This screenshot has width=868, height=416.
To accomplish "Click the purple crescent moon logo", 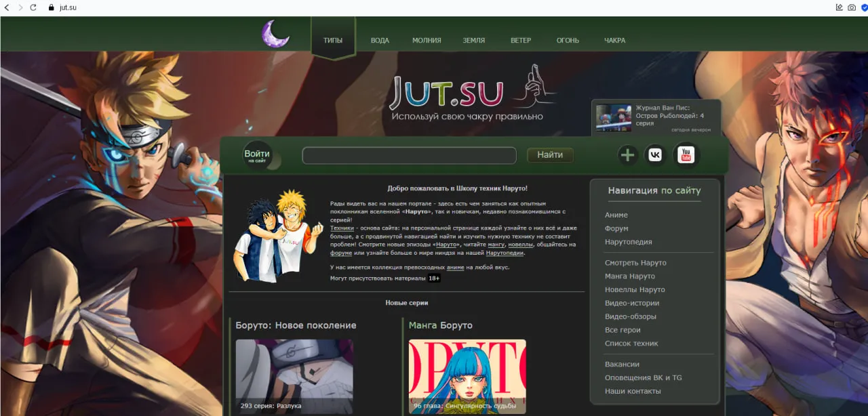I will coord(276,34).
